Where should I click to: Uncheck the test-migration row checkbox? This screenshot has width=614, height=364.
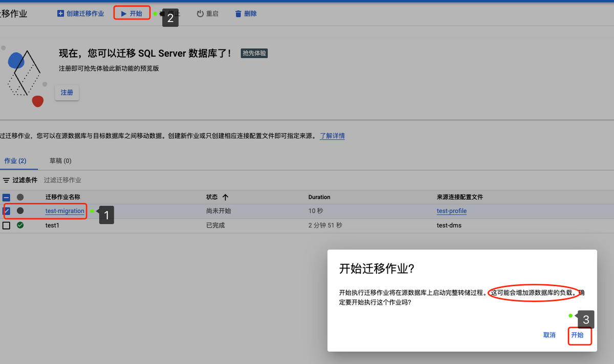point(7,211)
